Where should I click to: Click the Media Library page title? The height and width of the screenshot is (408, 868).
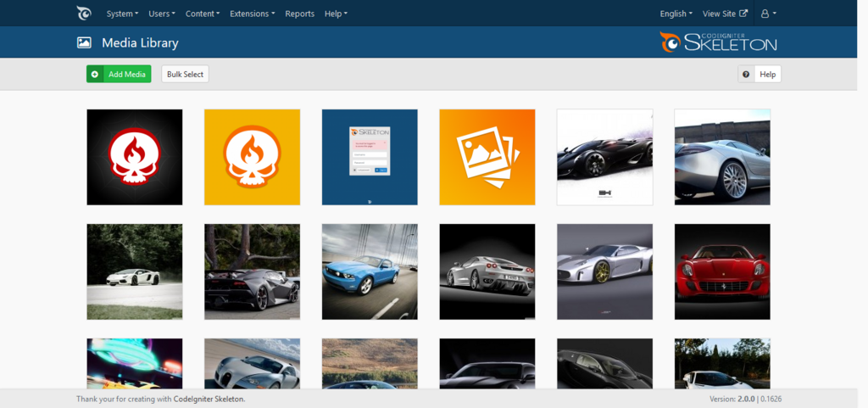(140, 42)
